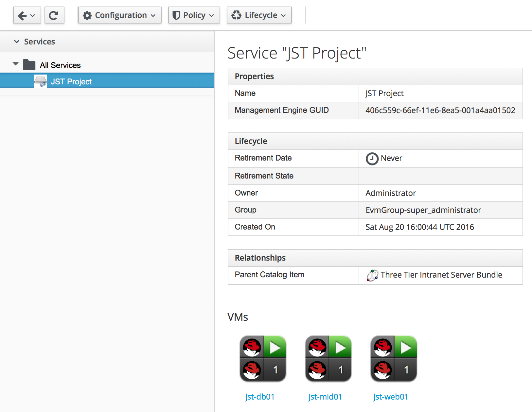Click the jst-web01 link
The image size is (532, 412).
tap(391, 397)
